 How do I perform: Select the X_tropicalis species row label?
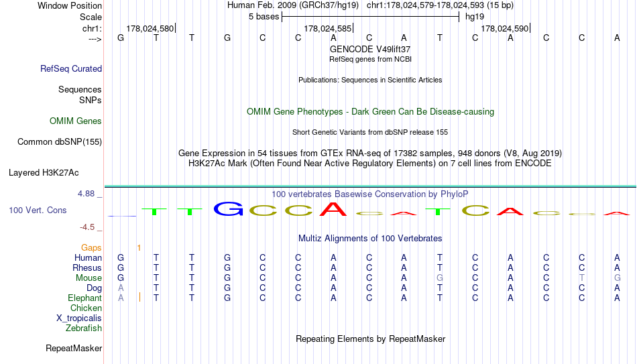click(79, 318)
